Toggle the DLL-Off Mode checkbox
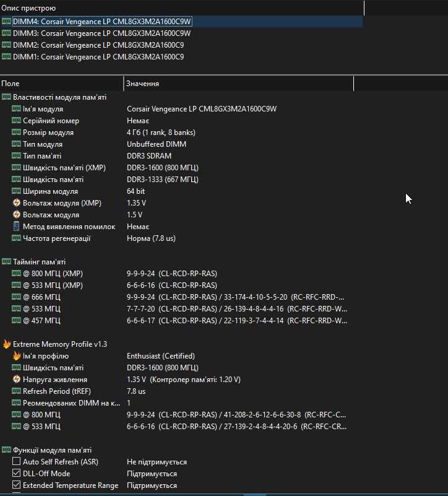The height and width of the screenshot is (496, 448). tap(17, 473)
